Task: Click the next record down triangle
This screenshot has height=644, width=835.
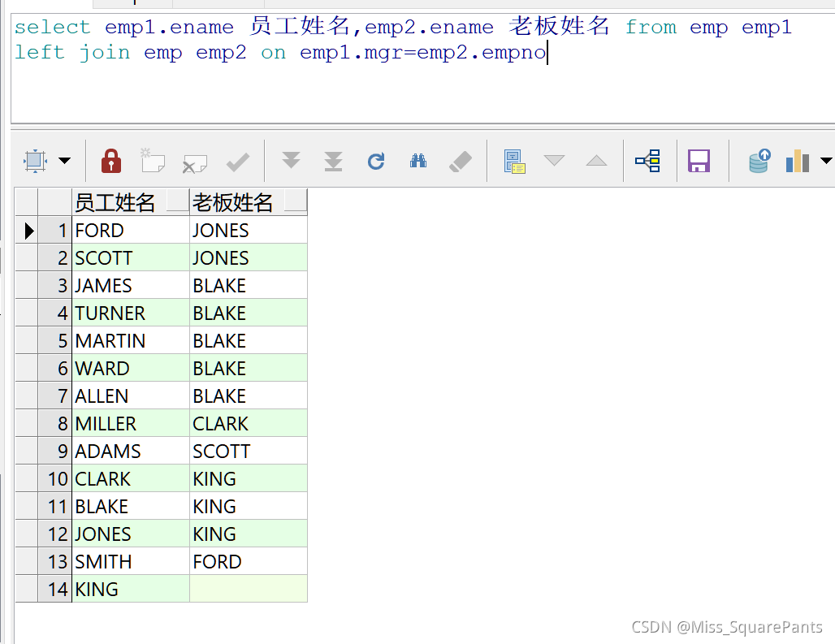Action: click(x=554, y=160)
